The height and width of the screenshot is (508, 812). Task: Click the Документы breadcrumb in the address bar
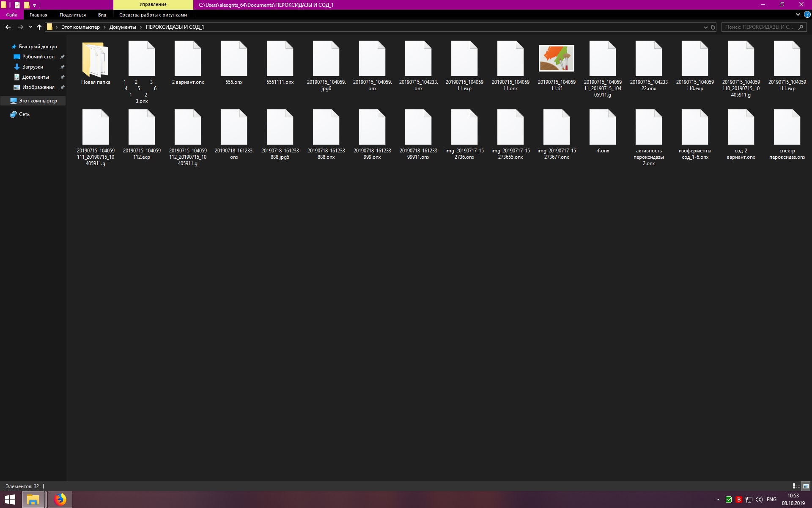point(123,27)
